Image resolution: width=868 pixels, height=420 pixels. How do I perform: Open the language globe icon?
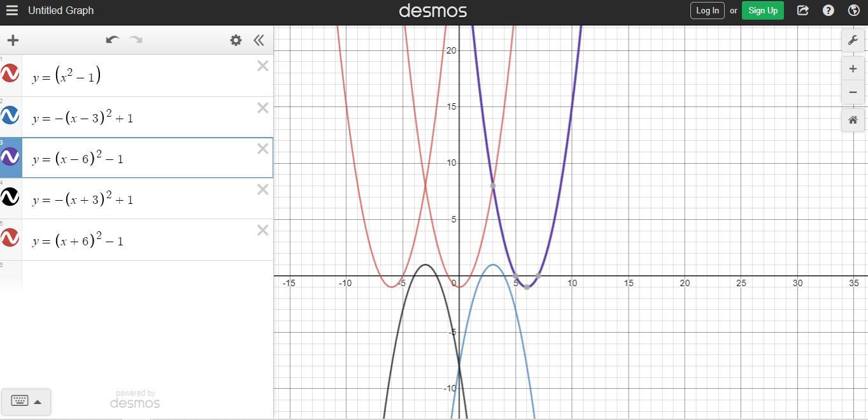pyautogui.click(x=854, y=10)
